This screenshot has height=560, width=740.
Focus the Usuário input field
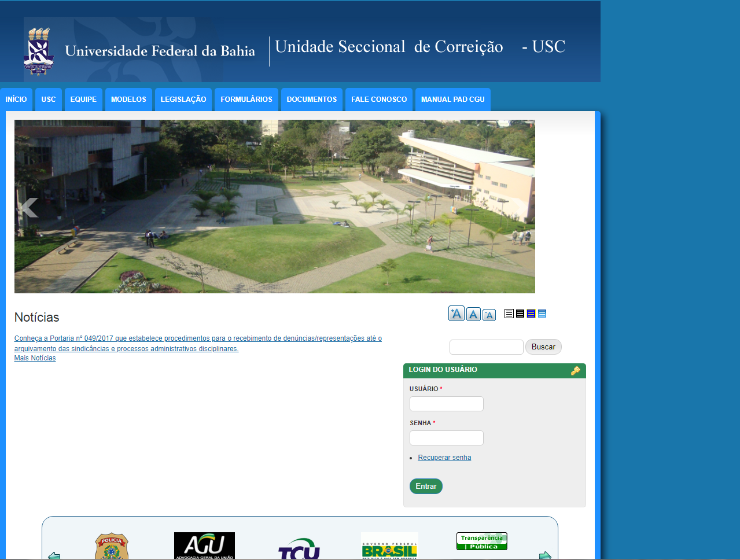(446, 404)
